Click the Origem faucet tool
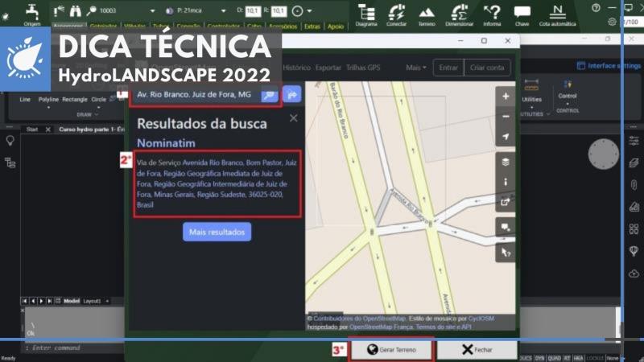Screen dimensions: 644x362 click(x=31, y=14)
